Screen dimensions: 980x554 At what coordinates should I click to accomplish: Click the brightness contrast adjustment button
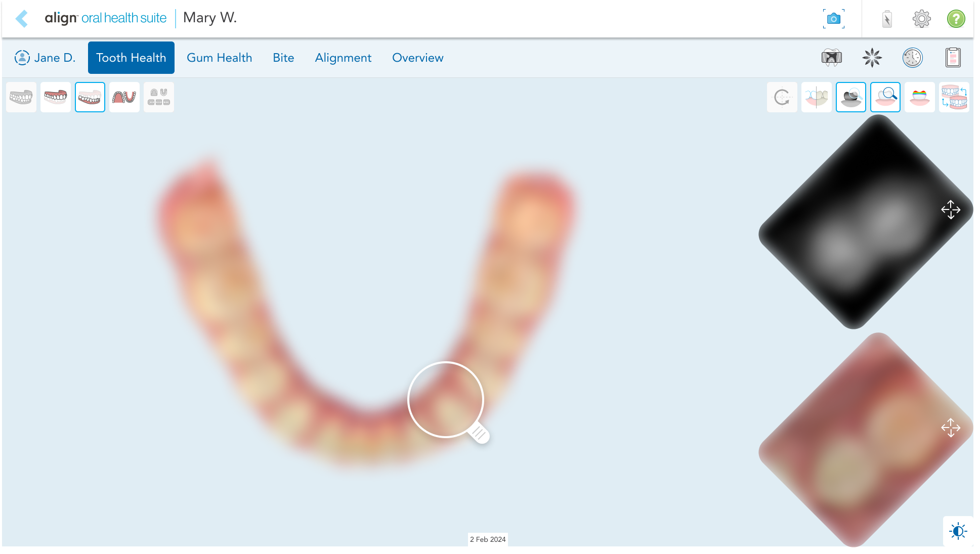958,531
